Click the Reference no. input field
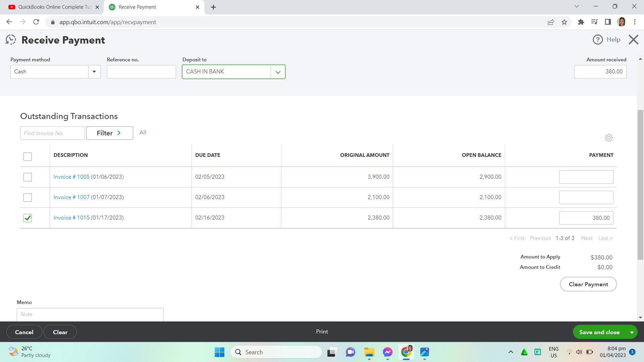The image size is (644, 362). click(x=141, y=72)
